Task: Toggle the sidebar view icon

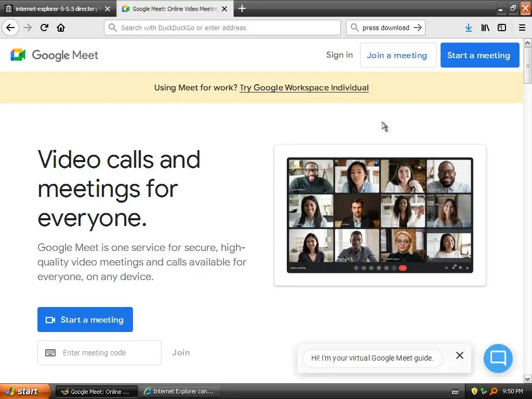Action: (x=502, y=28)
